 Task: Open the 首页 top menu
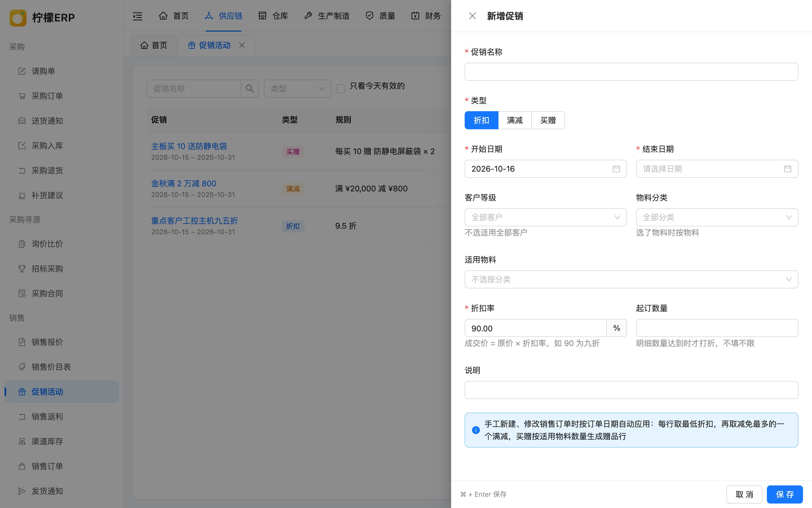click(x=174, y=16)
